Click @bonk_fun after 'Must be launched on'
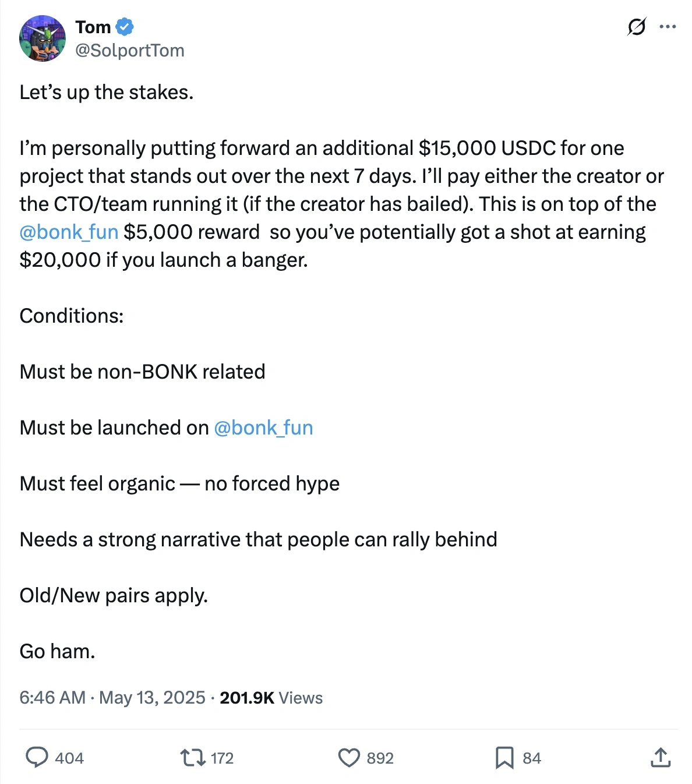This screenshot has height=784, width=692. click(263, 428)
